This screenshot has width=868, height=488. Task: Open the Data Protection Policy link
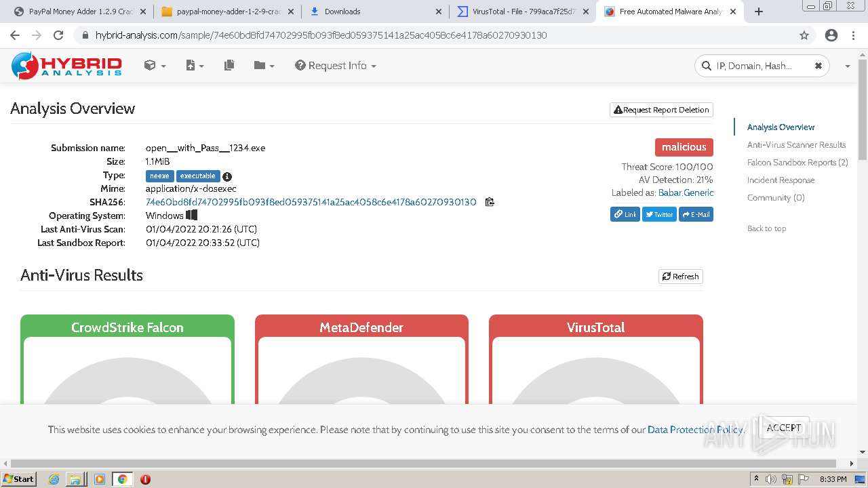(x=695, y=430)
